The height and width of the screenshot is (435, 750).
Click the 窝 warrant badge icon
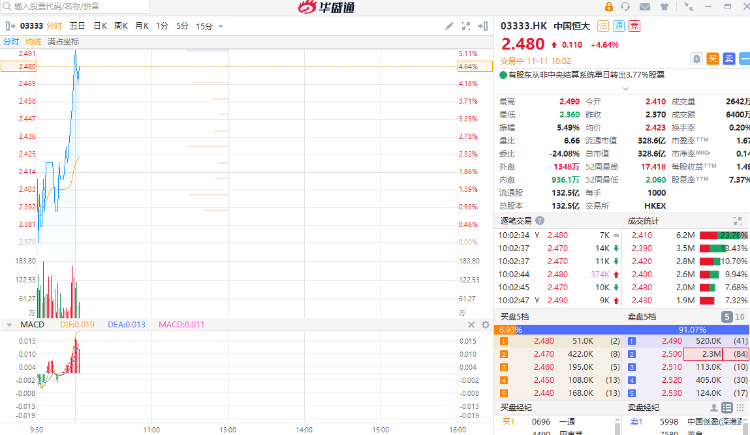[x=634, y=26]
